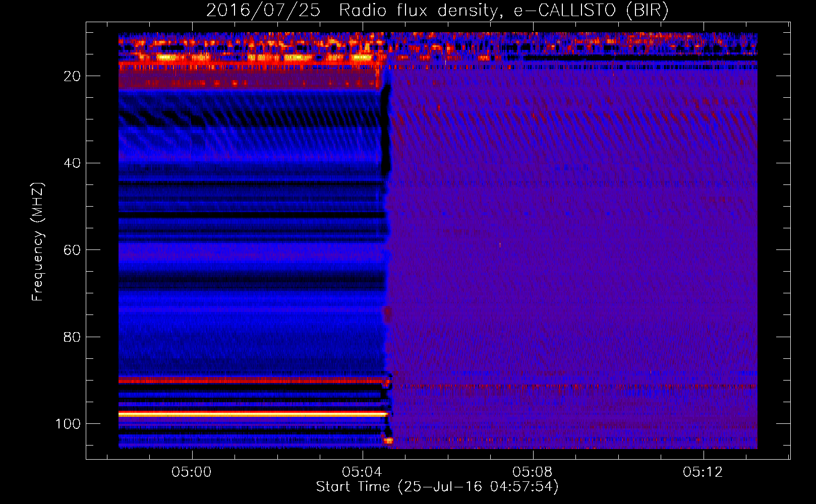The width and height of the screenshot is (816, 504).
Task: Click the 05:00 time tick label
Action: pyautogui.click(x=192, y=472)
